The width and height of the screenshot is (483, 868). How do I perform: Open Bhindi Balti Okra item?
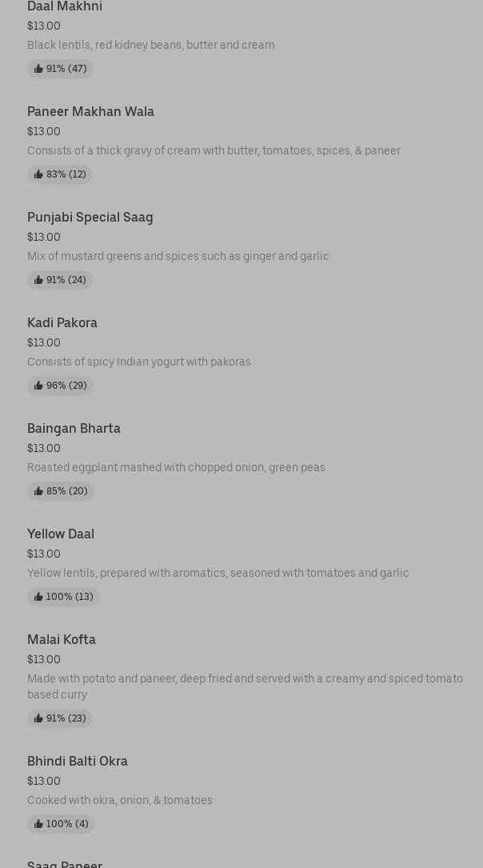coord(78,762)
